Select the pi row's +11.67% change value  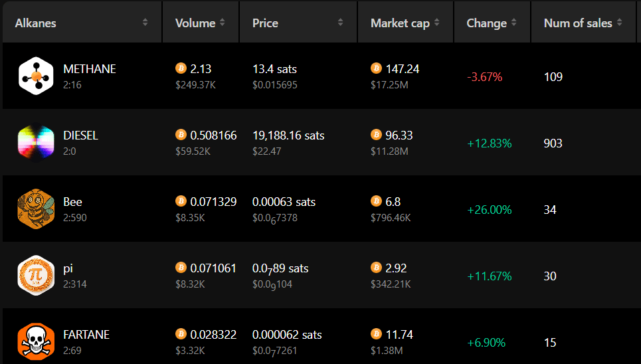click(x=490, y=276)
